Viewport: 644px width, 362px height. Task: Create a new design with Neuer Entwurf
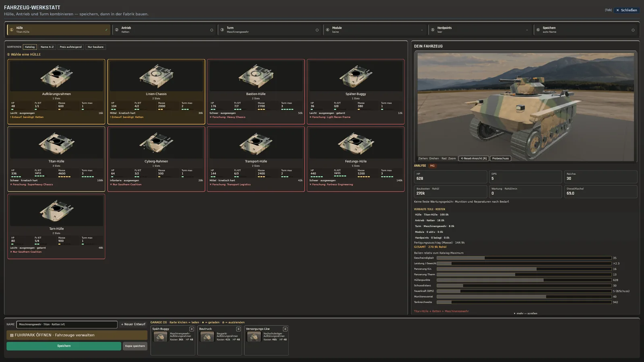tap(133, 324)
